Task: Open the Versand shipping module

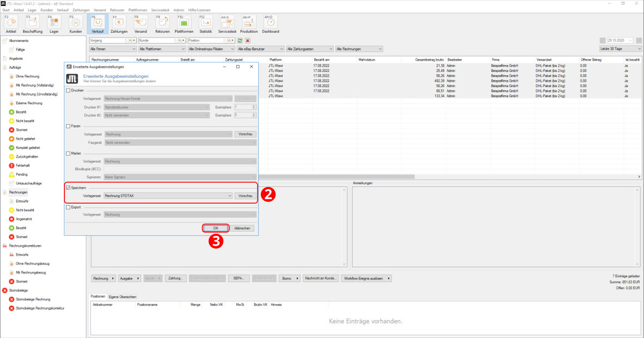Action: coord(140,24)
